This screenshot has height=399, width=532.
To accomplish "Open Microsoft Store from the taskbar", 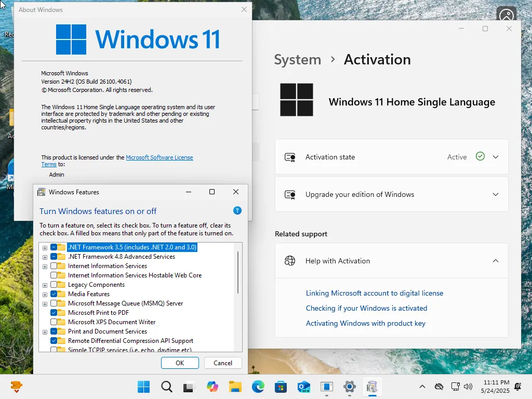I will (281, 387).
